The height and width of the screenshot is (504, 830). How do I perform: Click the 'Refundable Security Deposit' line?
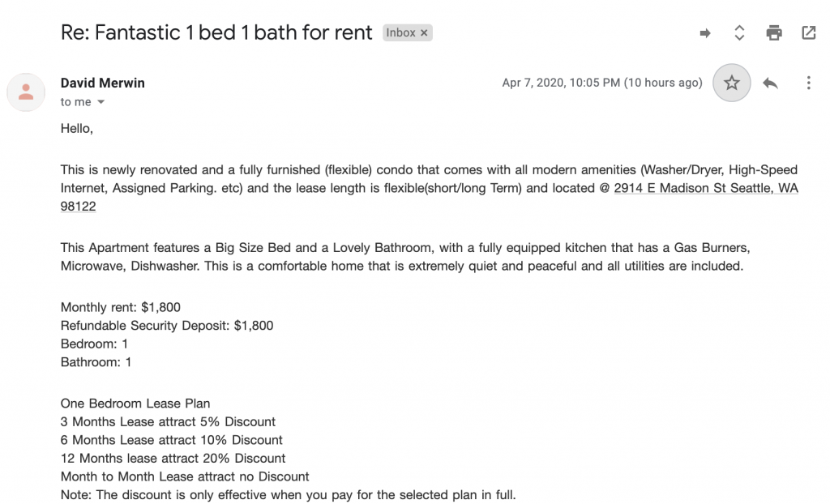pos(167,326)
